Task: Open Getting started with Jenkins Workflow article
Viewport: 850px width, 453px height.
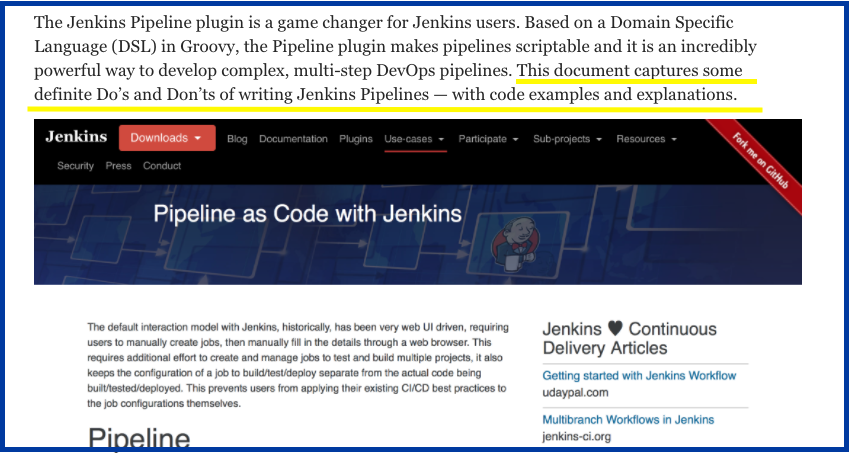Action: click(639, 376)
